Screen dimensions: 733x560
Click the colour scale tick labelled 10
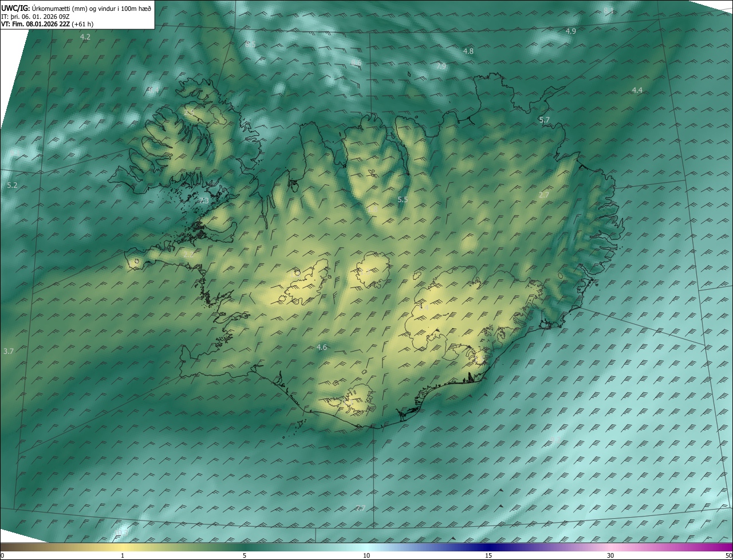366,555
